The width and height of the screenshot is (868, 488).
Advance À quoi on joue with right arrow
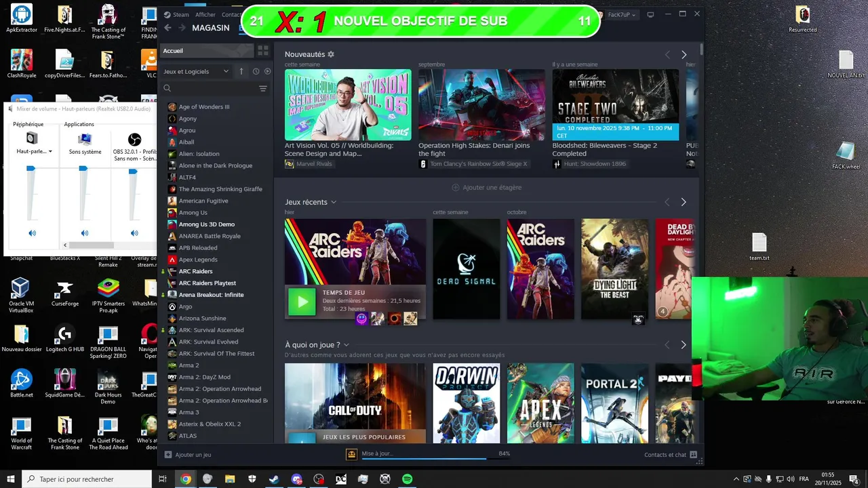684,345
